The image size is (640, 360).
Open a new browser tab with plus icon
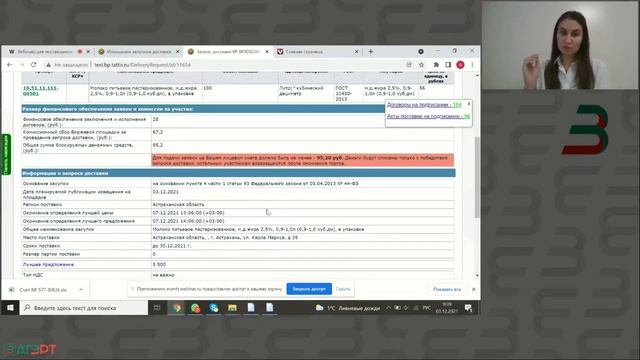click(x=371, y=51)
